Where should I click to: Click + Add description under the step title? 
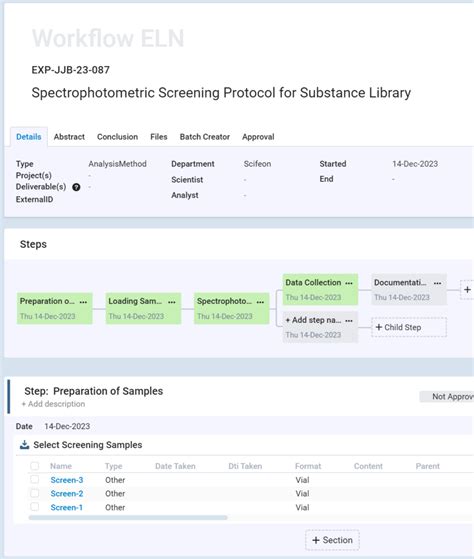tap(53, 404)
